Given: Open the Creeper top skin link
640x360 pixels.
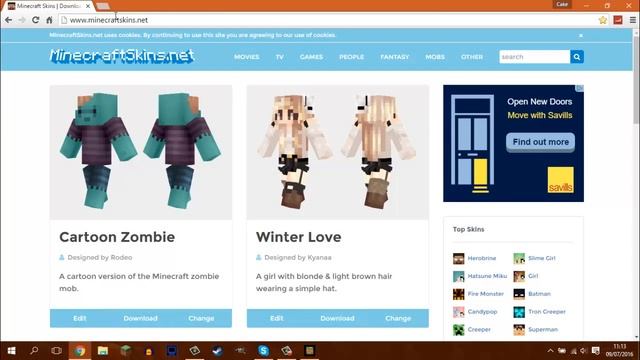Looking at the screenshot, I should pos(479,329).
